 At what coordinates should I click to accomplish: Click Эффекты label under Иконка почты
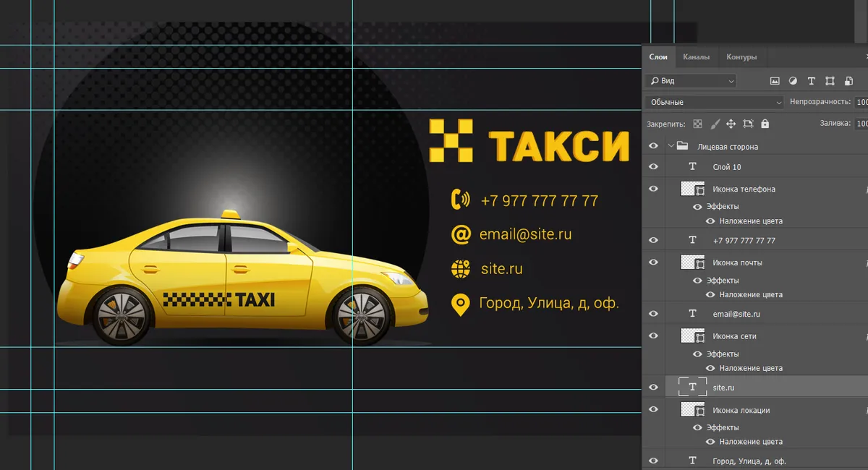click(x=723, y=281)
